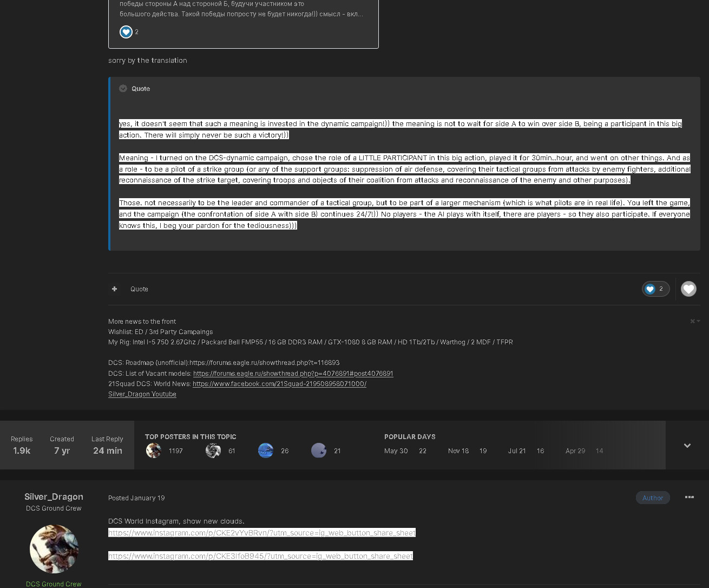This screenshot has height=588, width=709.
Task: Select popular day May 30
Action: 396,451
